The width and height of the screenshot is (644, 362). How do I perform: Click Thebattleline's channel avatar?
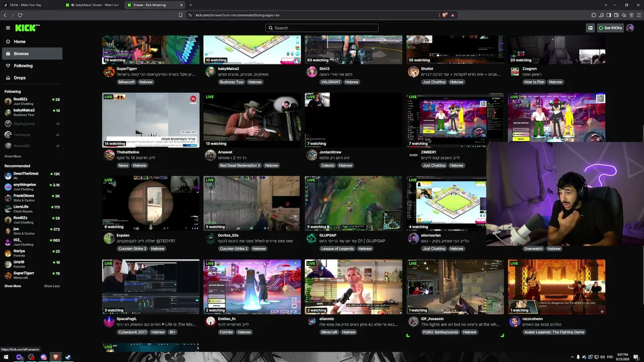(x=109, y=155)
